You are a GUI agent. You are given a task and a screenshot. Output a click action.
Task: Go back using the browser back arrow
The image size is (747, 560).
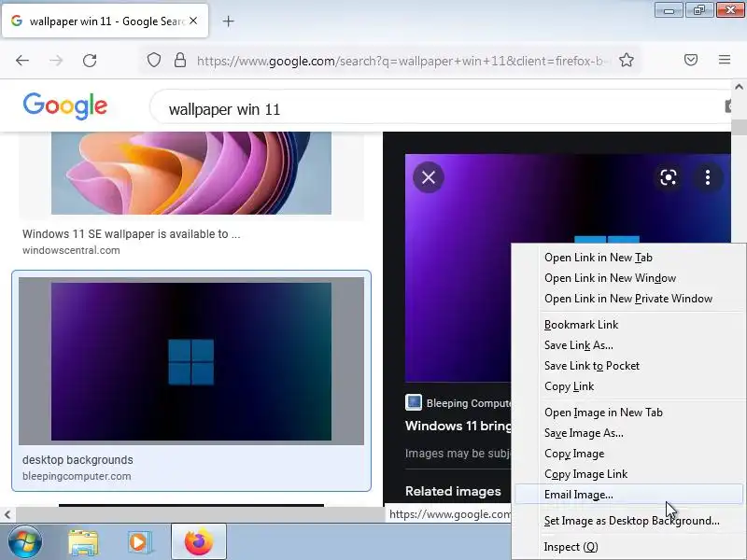(22, 61)
